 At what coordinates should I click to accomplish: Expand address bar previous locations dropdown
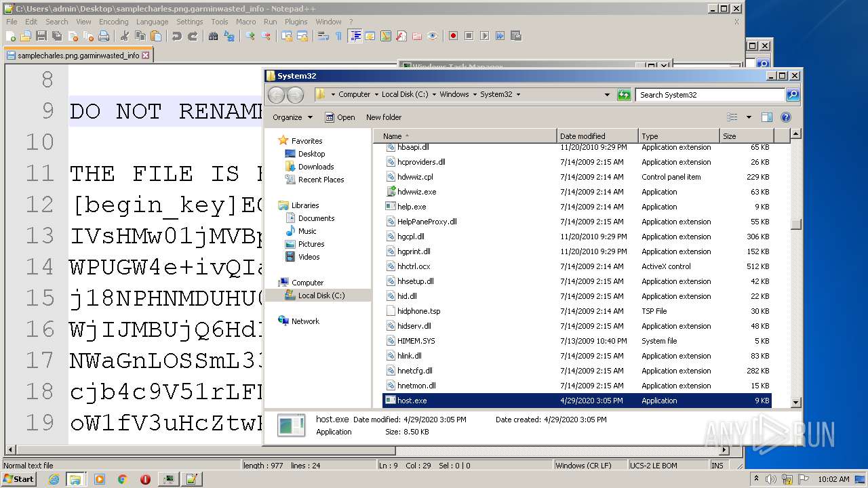(607, 95)
